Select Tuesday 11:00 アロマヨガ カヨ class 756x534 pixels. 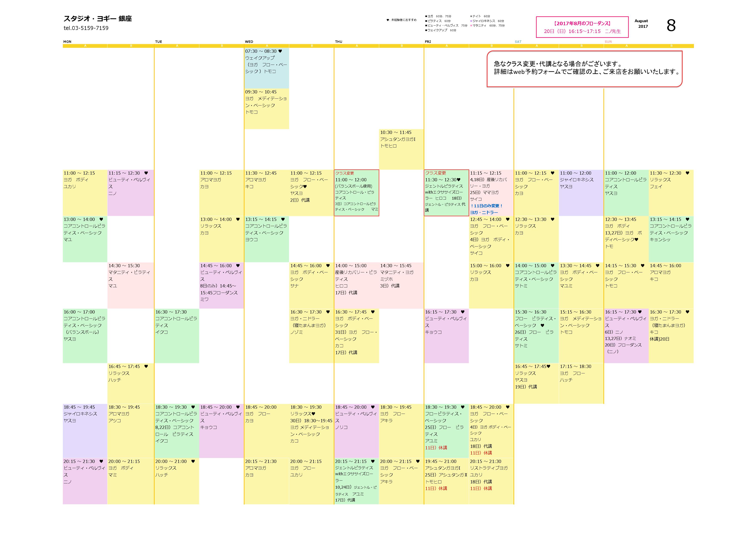point(222,193)
